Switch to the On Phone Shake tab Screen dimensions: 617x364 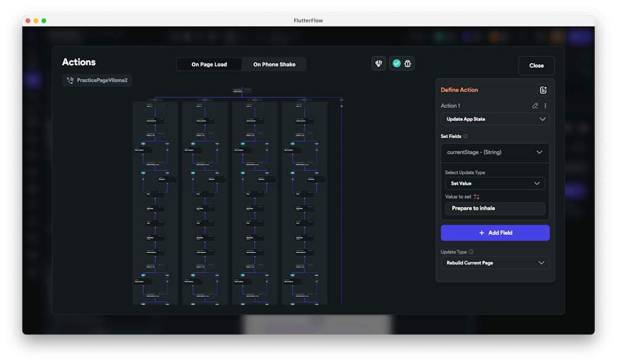[275, 64]
